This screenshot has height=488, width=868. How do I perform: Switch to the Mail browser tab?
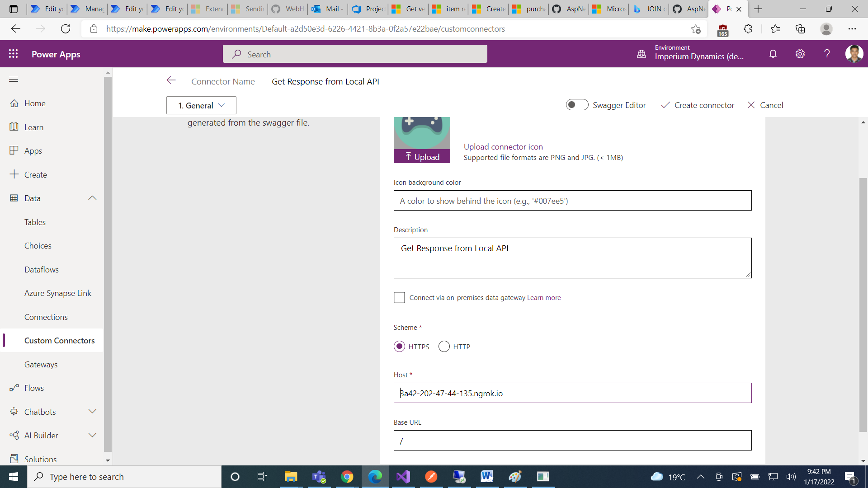(x=327, y=9)
